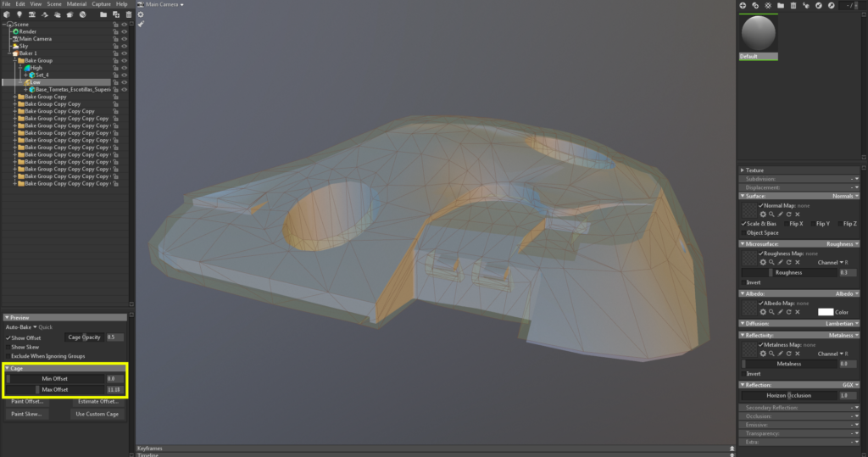Toggle visibility eye for the Low group
The height and width of the screenshot is (457, 868).
coord(124,82)
